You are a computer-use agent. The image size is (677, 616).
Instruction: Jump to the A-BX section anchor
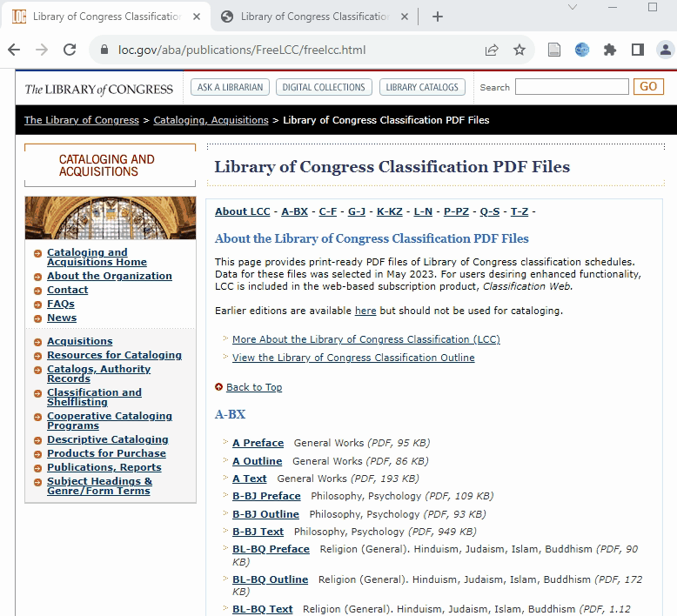coord(294,211)
